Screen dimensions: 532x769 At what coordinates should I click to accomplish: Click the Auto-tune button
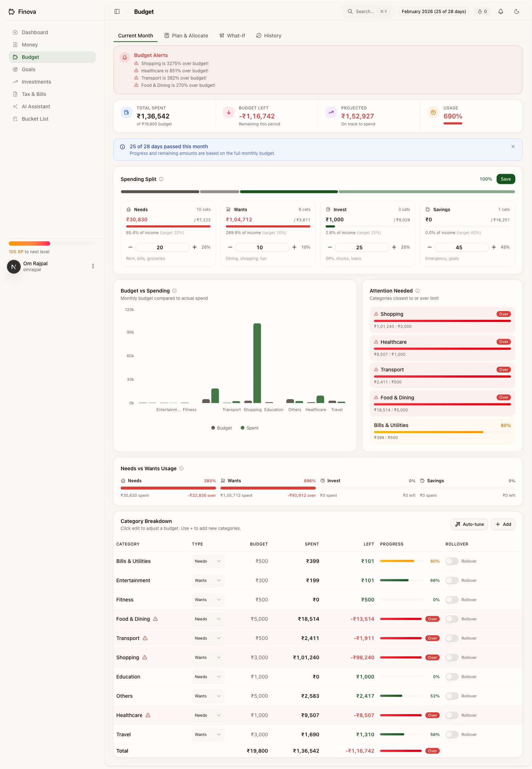(469, 524)
